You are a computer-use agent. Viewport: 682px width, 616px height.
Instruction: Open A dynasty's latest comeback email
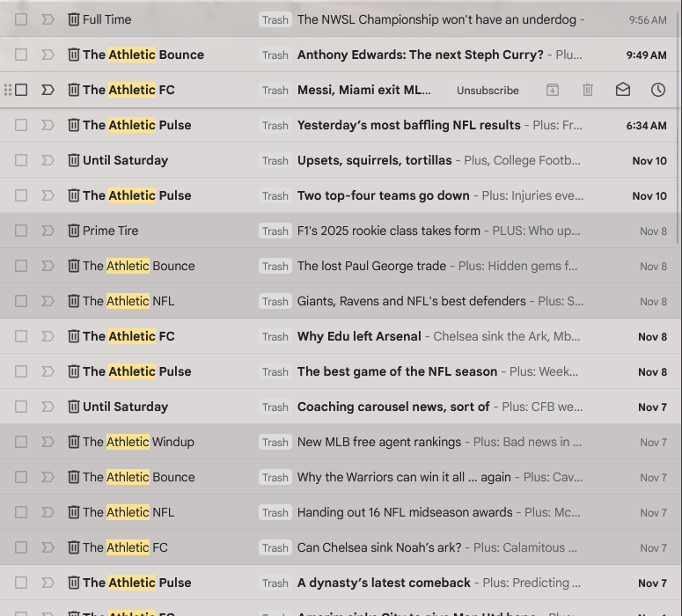click(x=384, y=583)
